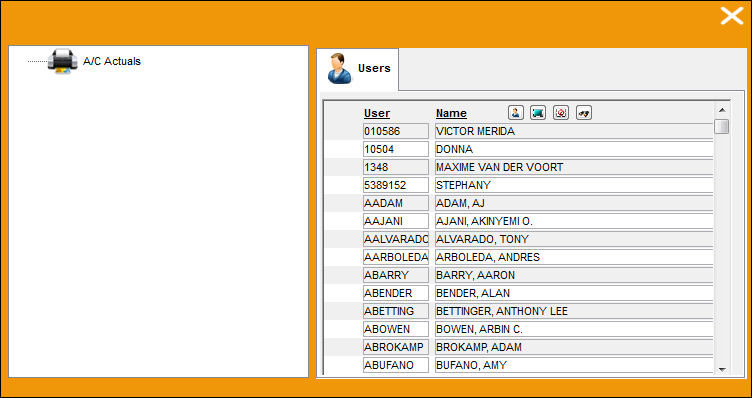Select name field BETTINGER, ANTHONY LEE
The width and height of the screenshot is (752, 398).
(574, 311)
